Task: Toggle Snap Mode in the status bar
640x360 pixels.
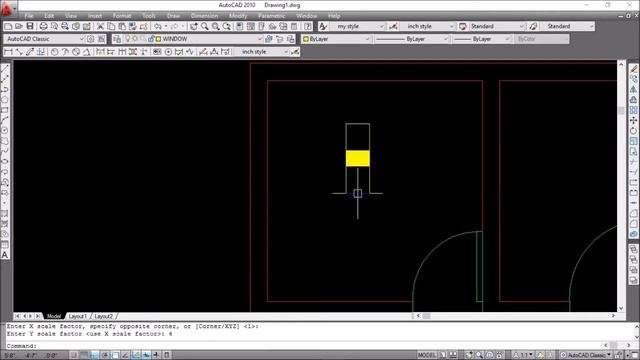Action: 74,355
